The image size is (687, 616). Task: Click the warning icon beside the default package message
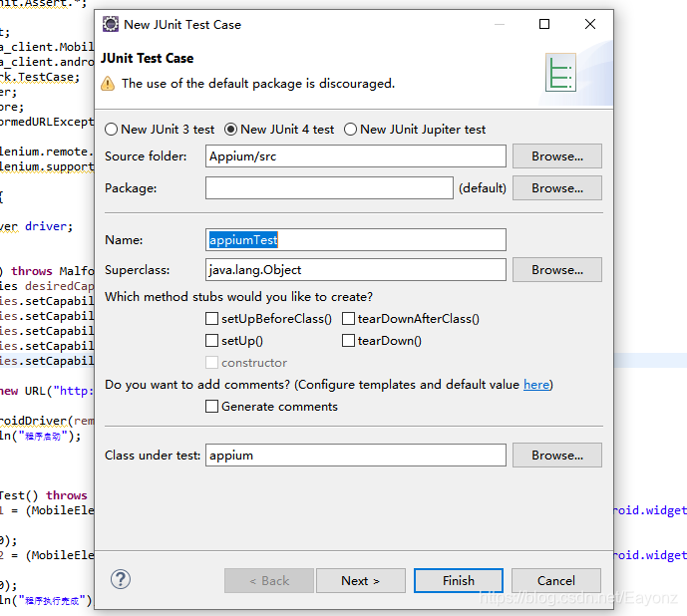click(108, 83)
